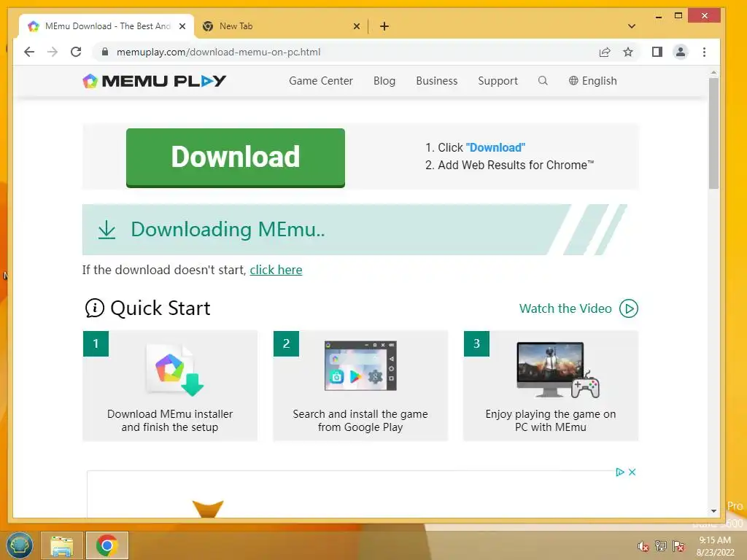
Task: Open the Business menu item
Action: click(x=437, y=81)
